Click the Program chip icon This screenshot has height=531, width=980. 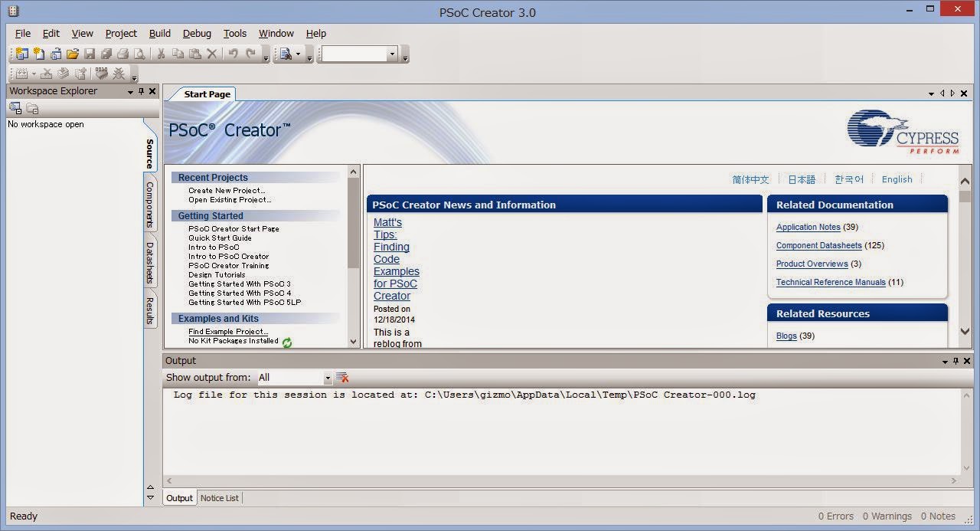coord(101,74)
